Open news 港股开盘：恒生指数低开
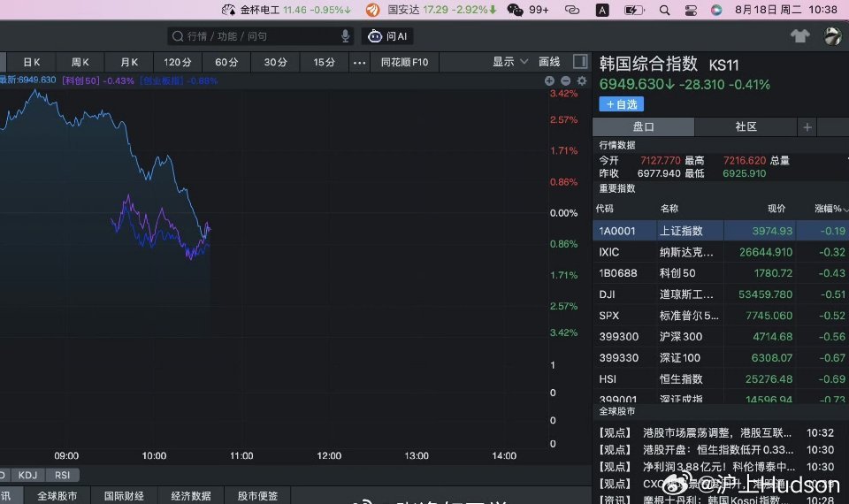Screen dimensions: 849x504 click(716, 449)
